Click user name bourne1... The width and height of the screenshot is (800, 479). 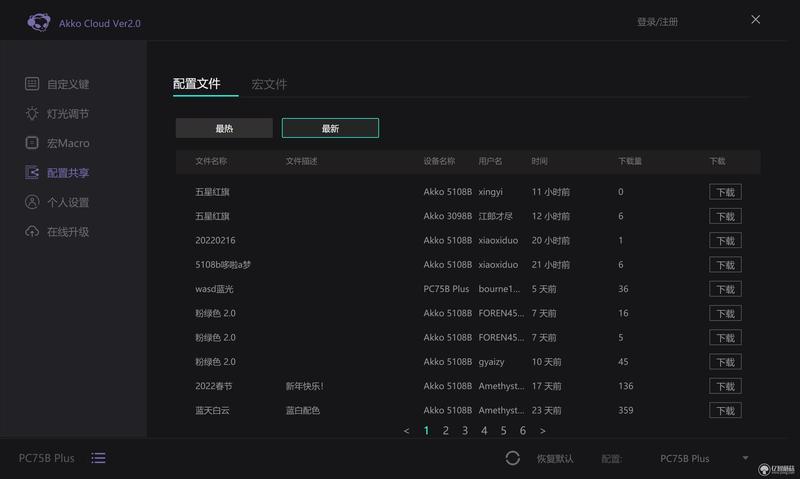point(499,289)
